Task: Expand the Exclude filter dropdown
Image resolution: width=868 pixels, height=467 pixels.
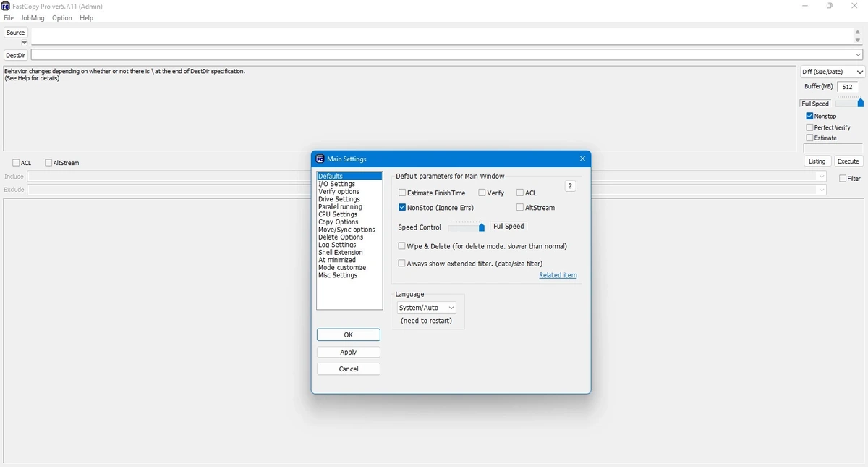Action: 821,190
